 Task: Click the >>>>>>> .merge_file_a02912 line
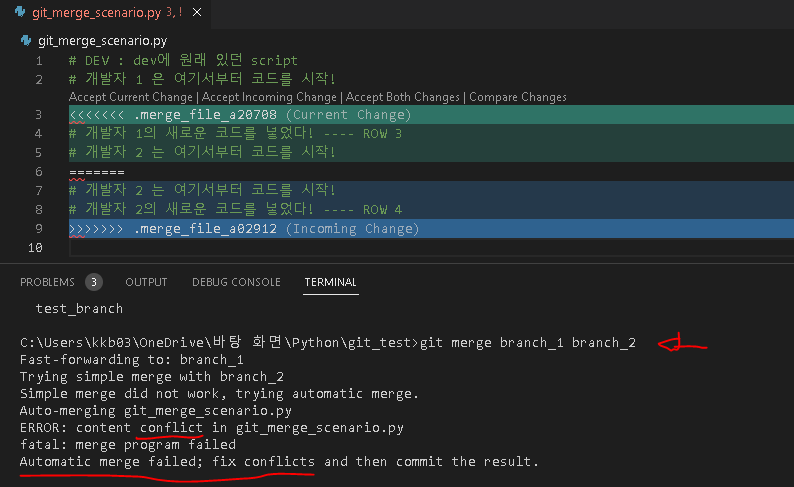click(x=431, y=229)
